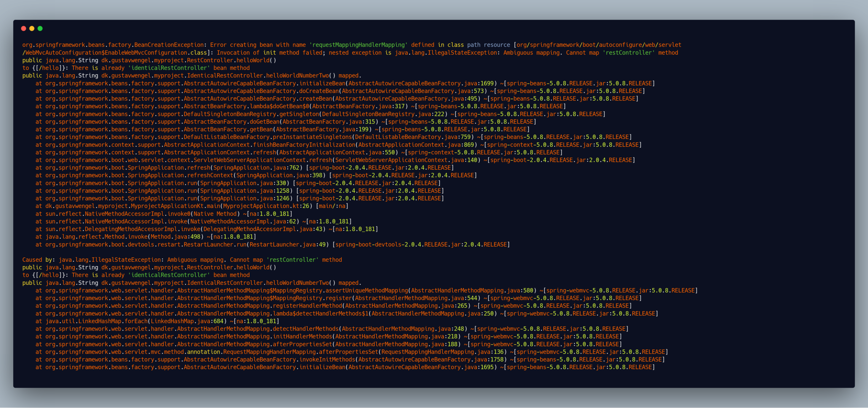Click the yellow minimize window dot
The width and height of the screenshot is (868, 408).
[32, 29]
